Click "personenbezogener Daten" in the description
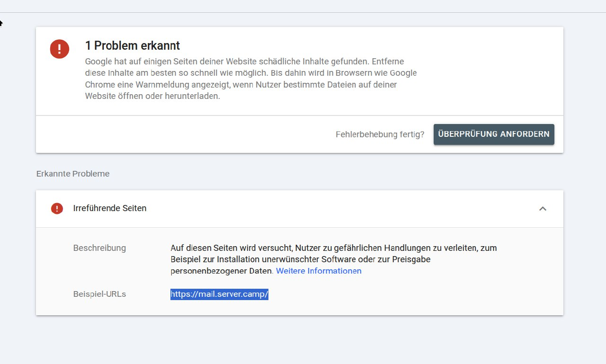The width and height of the screenshot is (606, 364). (x=222, y=271)
